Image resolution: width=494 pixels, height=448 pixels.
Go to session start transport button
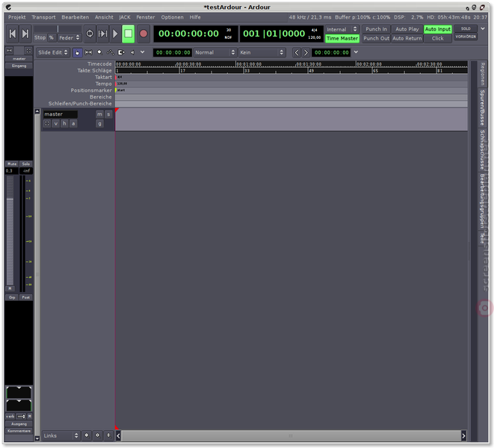(x=12, y=34)
